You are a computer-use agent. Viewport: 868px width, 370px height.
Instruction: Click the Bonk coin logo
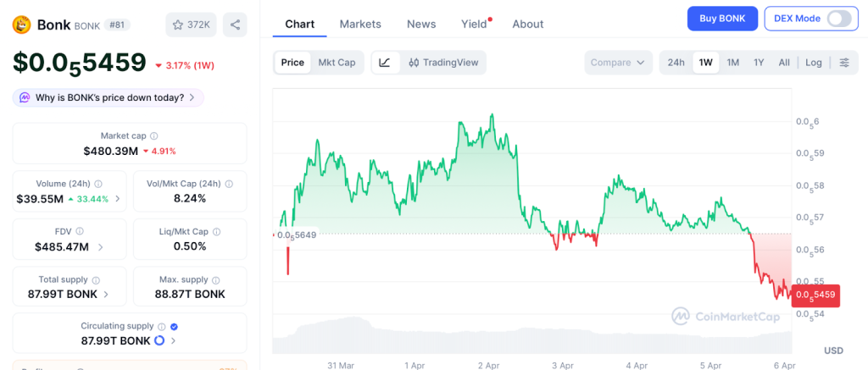22,25
